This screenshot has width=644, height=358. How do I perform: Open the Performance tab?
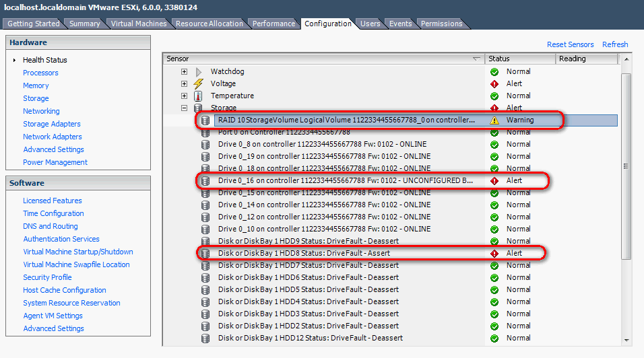click(x=273, y=24)
